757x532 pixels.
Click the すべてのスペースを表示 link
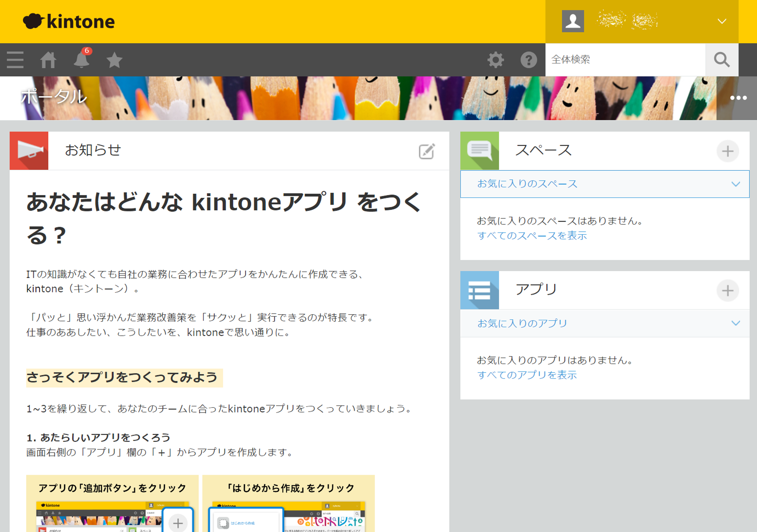(x=532, y=236)
